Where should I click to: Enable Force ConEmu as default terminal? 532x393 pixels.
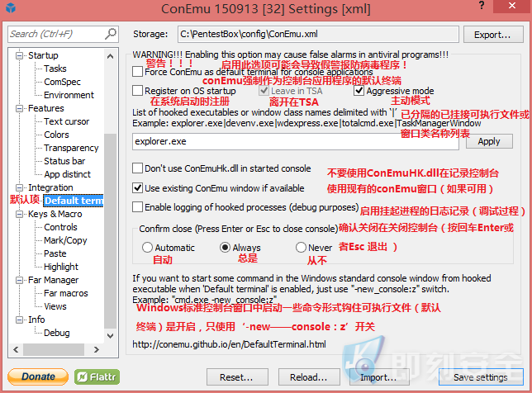click(x=137, y=72)
